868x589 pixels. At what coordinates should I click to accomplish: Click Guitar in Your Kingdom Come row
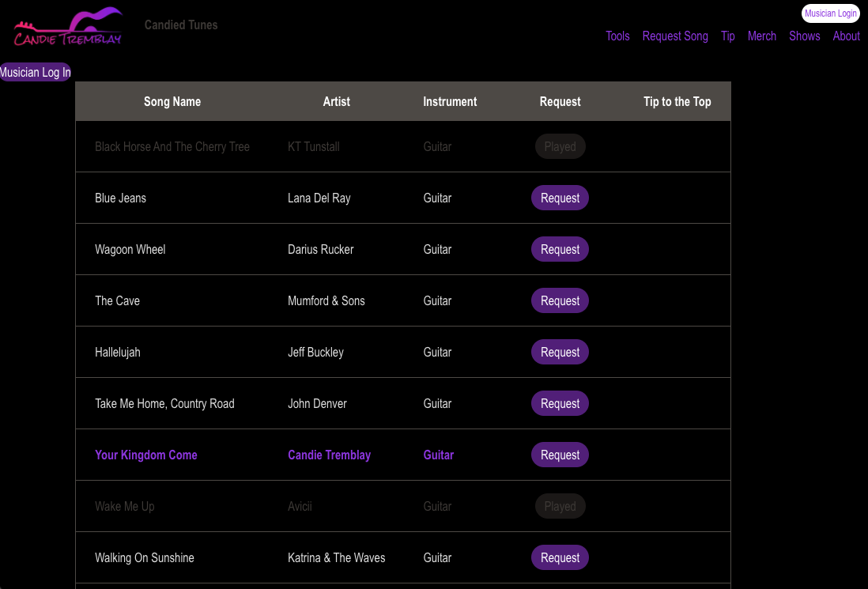[x=439, y=455]
